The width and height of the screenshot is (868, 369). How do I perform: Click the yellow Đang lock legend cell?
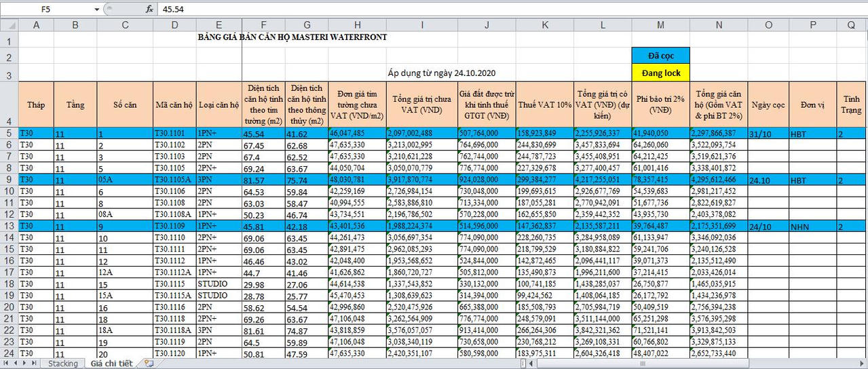coord(660,72)
